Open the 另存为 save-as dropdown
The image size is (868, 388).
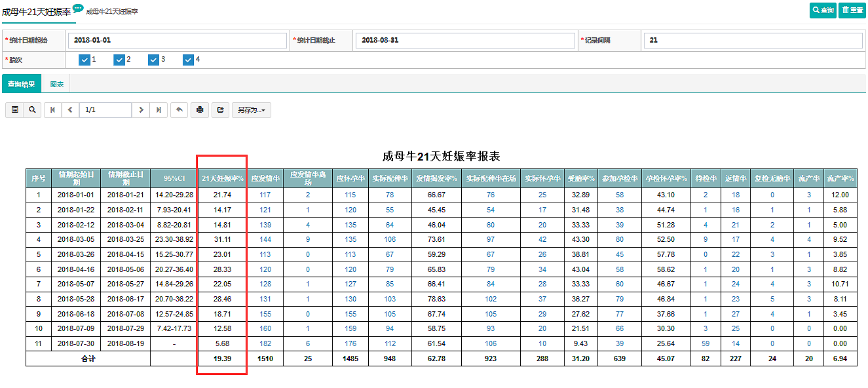252,110
